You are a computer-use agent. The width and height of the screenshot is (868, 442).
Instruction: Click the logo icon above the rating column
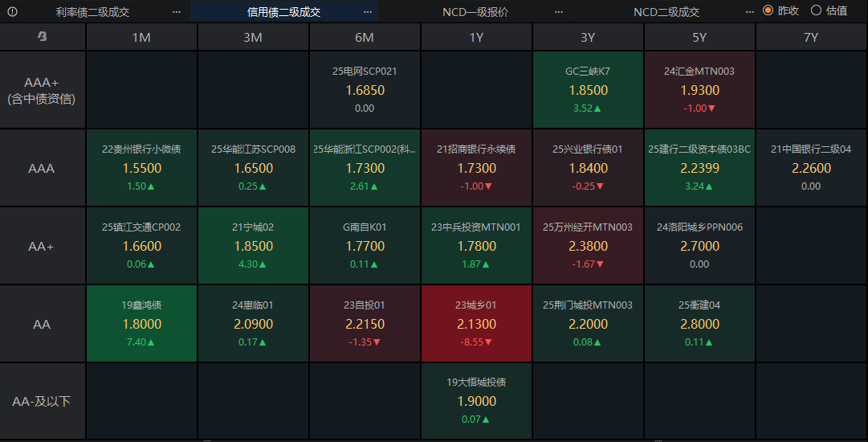click(x=43, y=37)
